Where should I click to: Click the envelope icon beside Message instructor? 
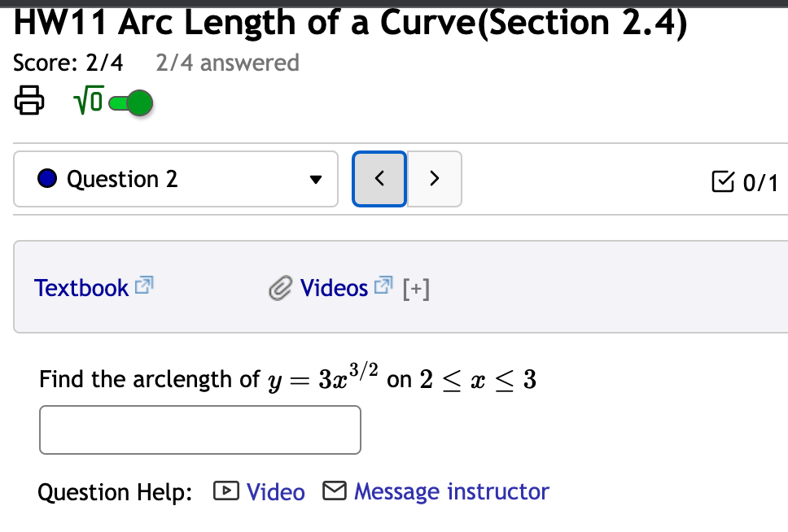pyautogui.click(x=335, y=491)
